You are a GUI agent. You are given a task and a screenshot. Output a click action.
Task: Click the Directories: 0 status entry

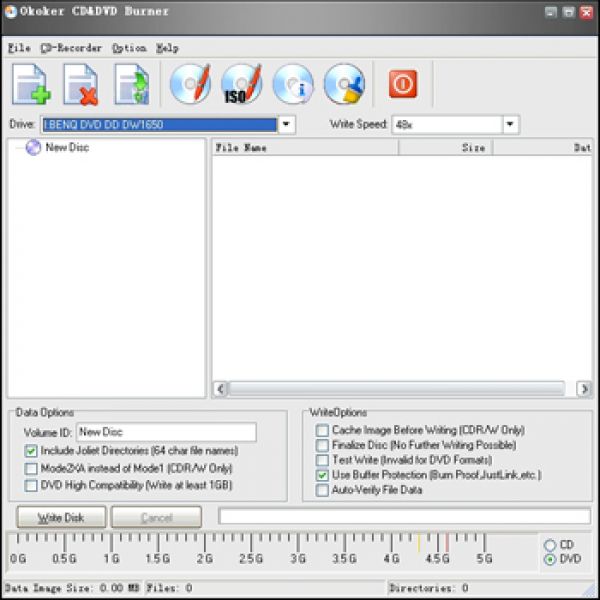pos(429,588)
